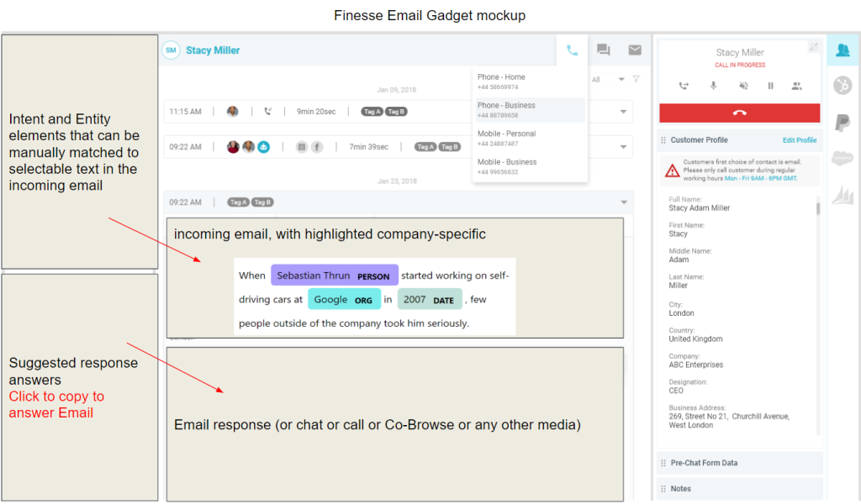Expand the 11:15 AM conversation entry
Screen dimensions: 861x504
tap(623, 112)
